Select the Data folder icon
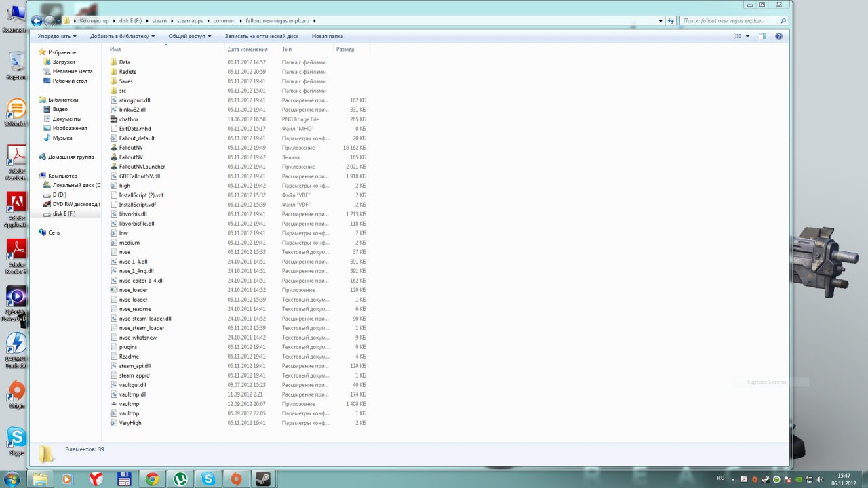This screenshot has width=868, height=488. pos(113,62)
